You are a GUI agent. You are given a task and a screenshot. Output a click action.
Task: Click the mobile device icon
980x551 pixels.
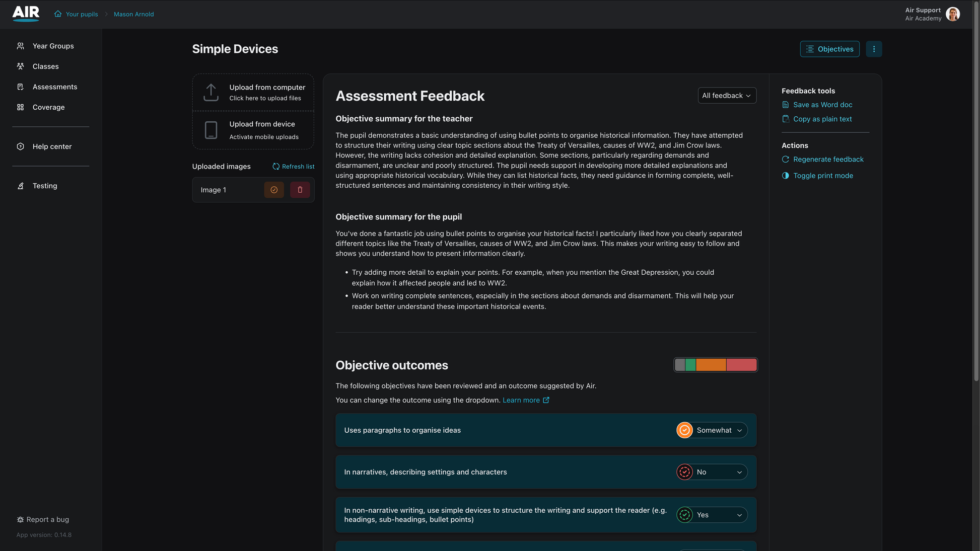click(x=211, y=130)
